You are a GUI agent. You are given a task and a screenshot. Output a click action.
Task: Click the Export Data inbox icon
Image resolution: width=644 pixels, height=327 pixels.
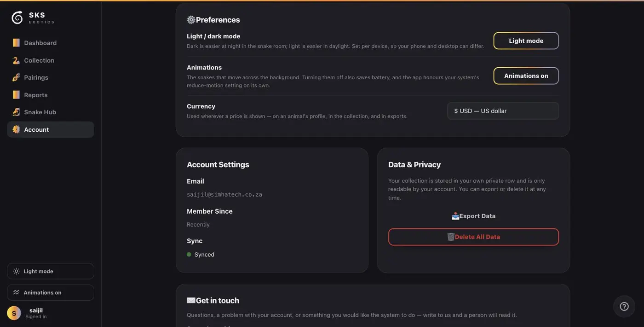click(x=455, y=216)
